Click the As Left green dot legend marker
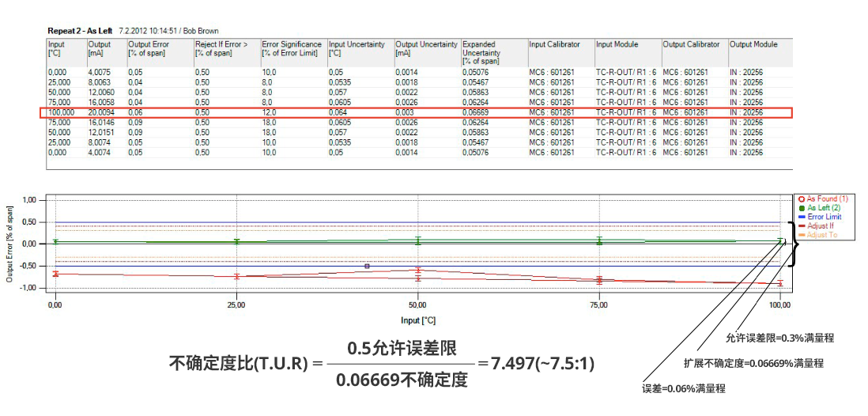Screen dimensions: 868x416 tap(801, 207)
